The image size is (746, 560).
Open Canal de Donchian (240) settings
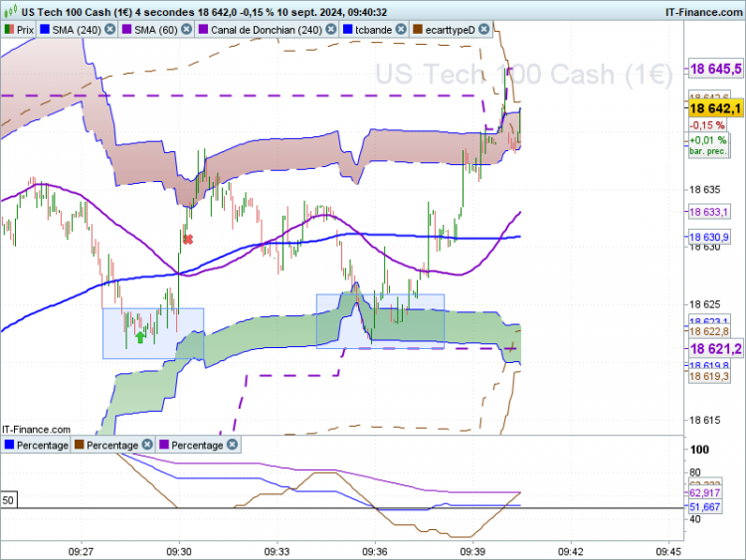pos(267,30)
